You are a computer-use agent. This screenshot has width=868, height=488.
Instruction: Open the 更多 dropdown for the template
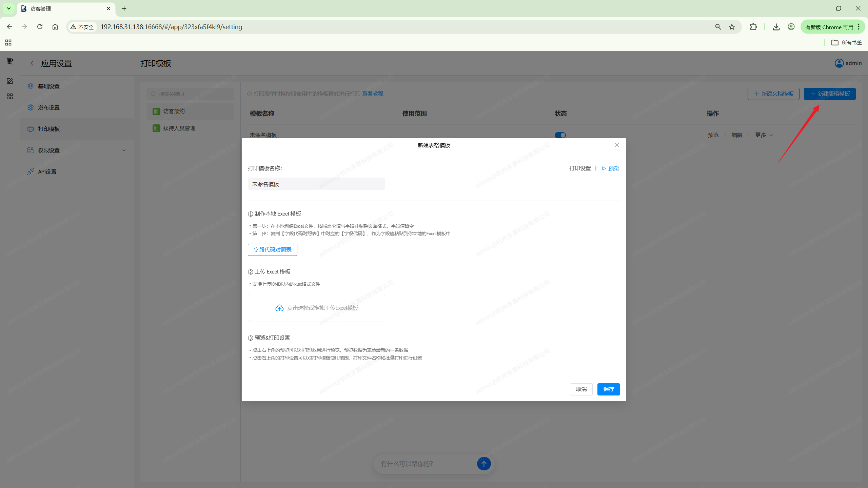coord(764,135)
